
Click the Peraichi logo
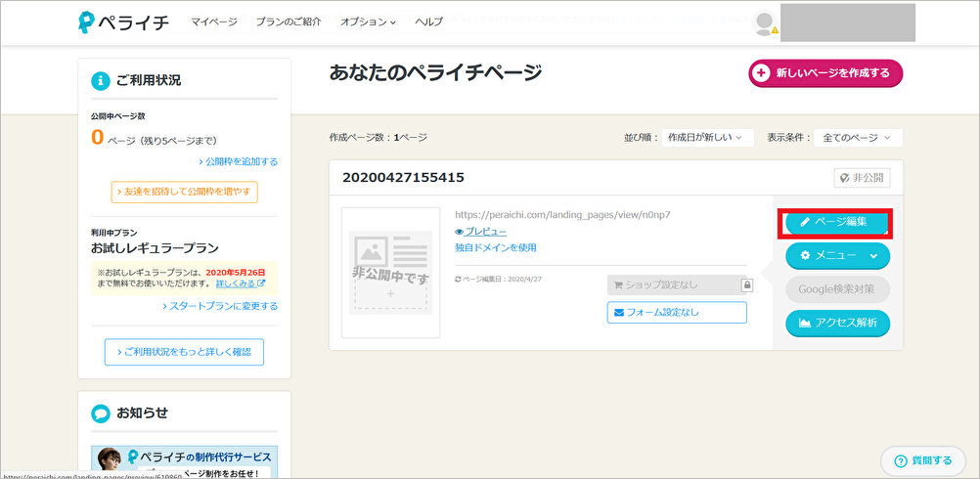pyautogui.click(x=123, y=22)
